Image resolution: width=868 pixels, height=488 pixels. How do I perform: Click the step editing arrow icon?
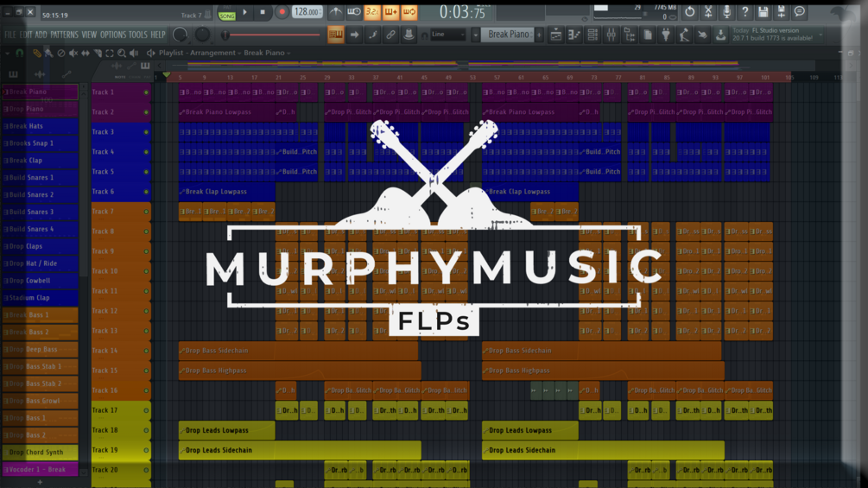[354, 35]
